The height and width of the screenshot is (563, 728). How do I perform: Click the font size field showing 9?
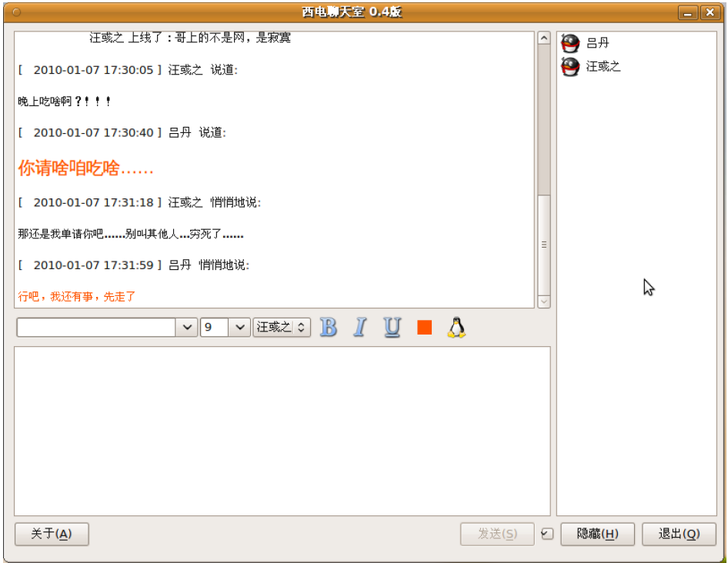[215, 327]
